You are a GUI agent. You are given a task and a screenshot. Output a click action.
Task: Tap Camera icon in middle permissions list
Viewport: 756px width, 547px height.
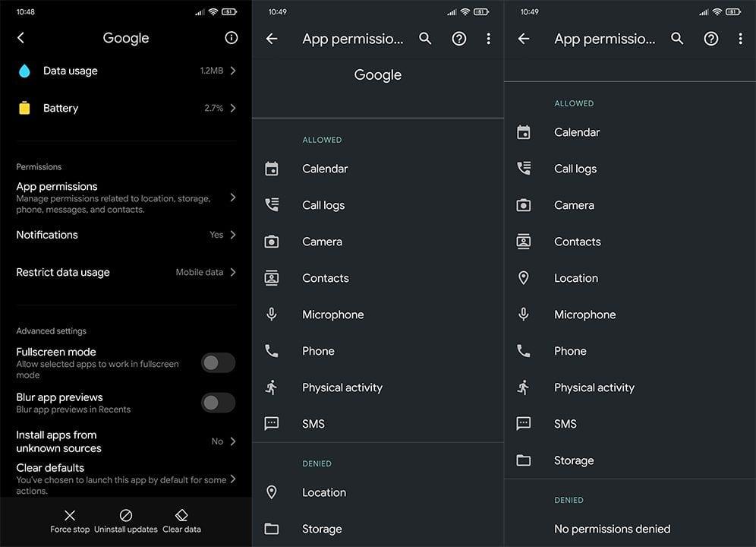point(272,242)
